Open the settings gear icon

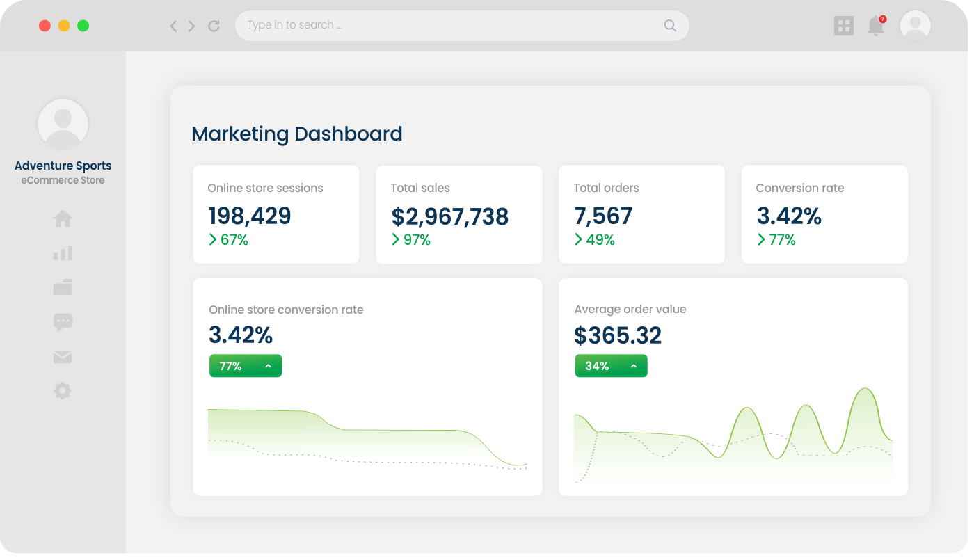(x=63, y=391)
